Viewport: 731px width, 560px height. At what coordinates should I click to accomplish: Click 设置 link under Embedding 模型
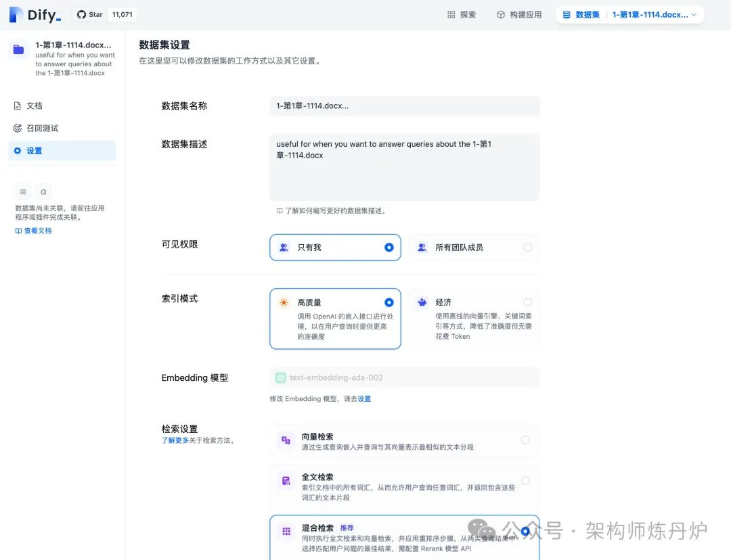point(363,398)
